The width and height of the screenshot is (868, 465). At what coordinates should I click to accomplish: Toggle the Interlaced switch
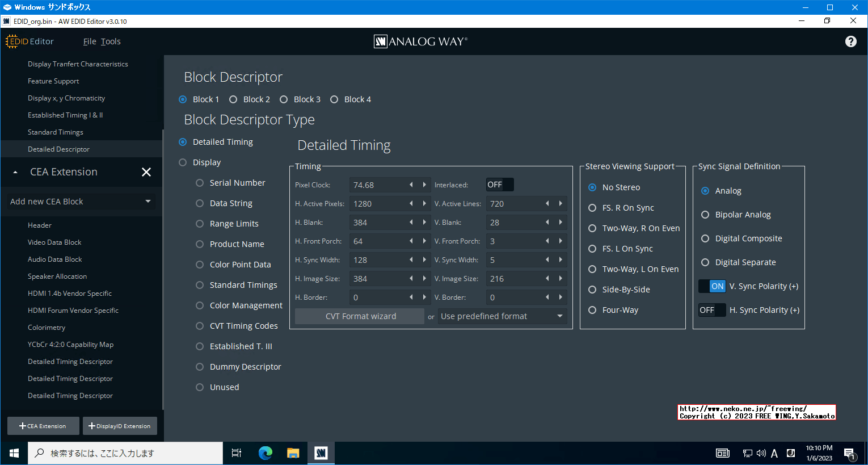[x=500, y=185]
